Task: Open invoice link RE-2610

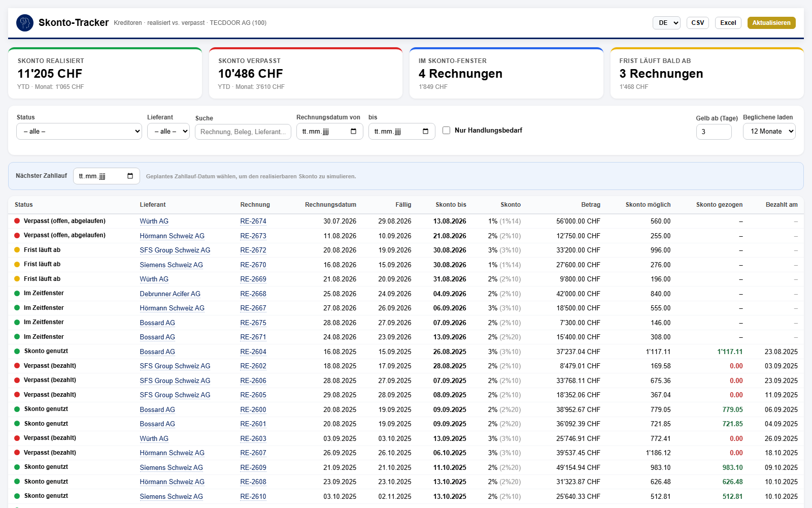Action: (x=253, y=496)
